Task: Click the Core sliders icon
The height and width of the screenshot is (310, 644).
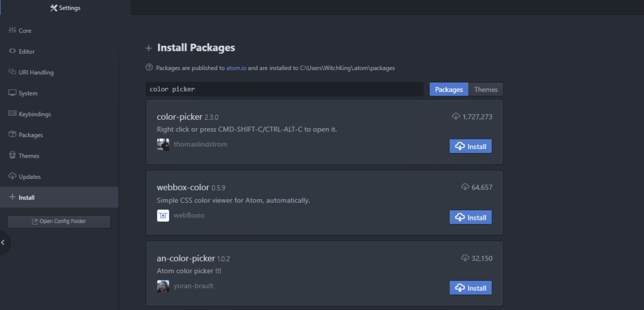Action: 12,30
